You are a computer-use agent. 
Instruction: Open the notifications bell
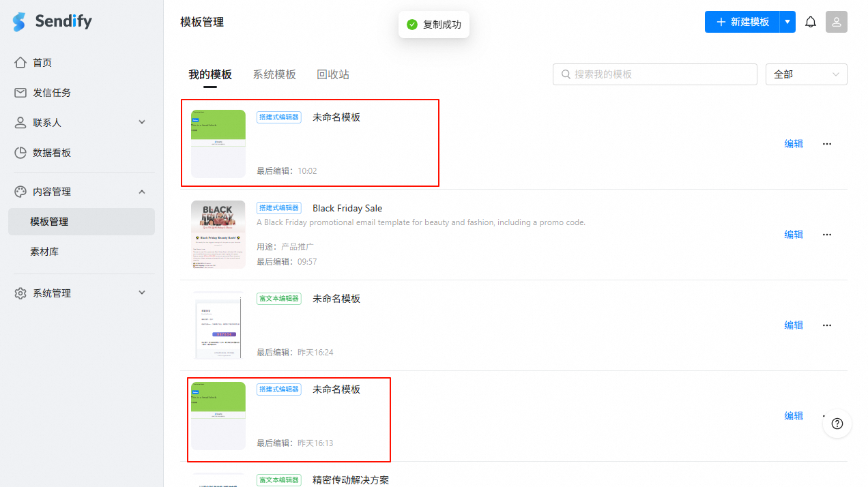pos(811,22)
